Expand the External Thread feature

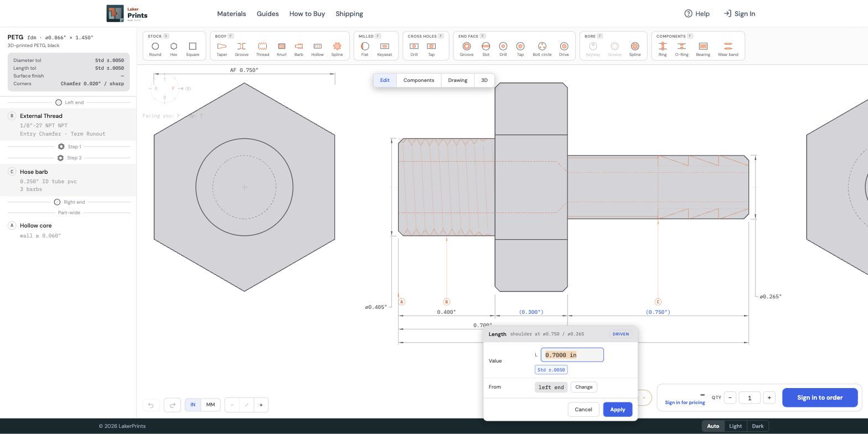[x=68, y=125]
